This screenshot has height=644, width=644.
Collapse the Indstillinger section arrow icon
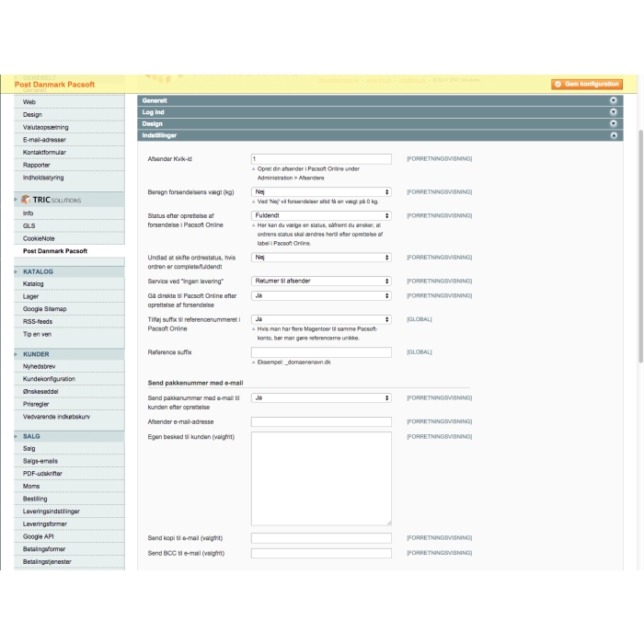[614, 135]
